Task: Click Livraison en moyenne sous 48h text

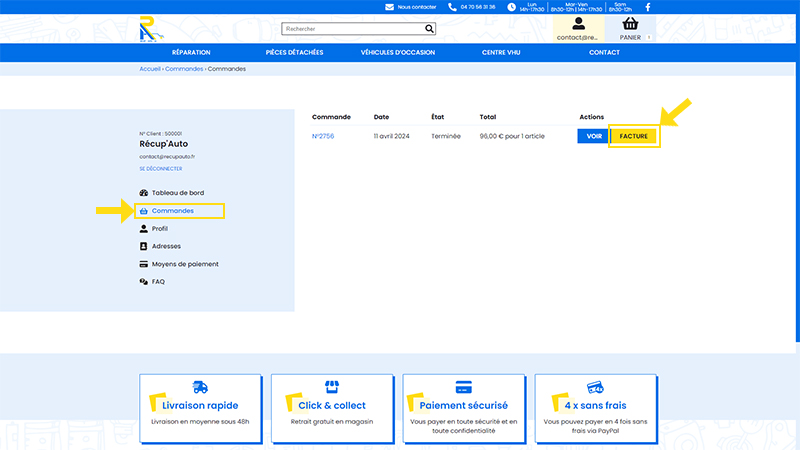Action: coord(200,421)
